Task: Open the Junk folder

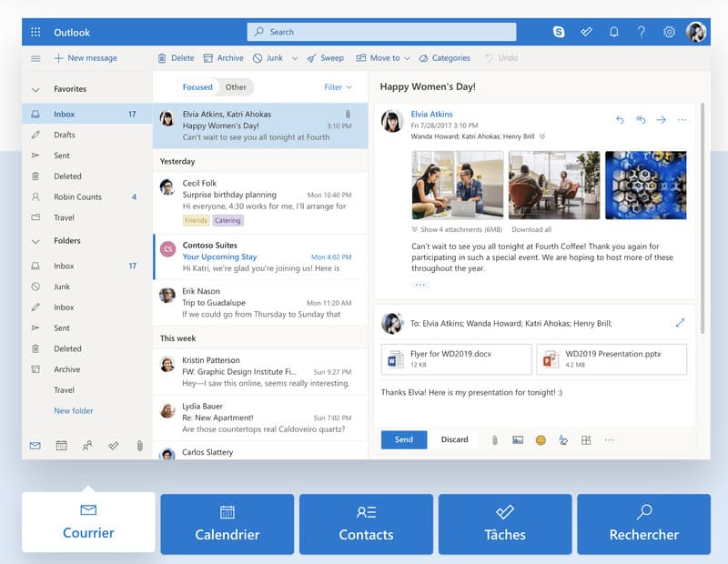Action: [87, 287]
